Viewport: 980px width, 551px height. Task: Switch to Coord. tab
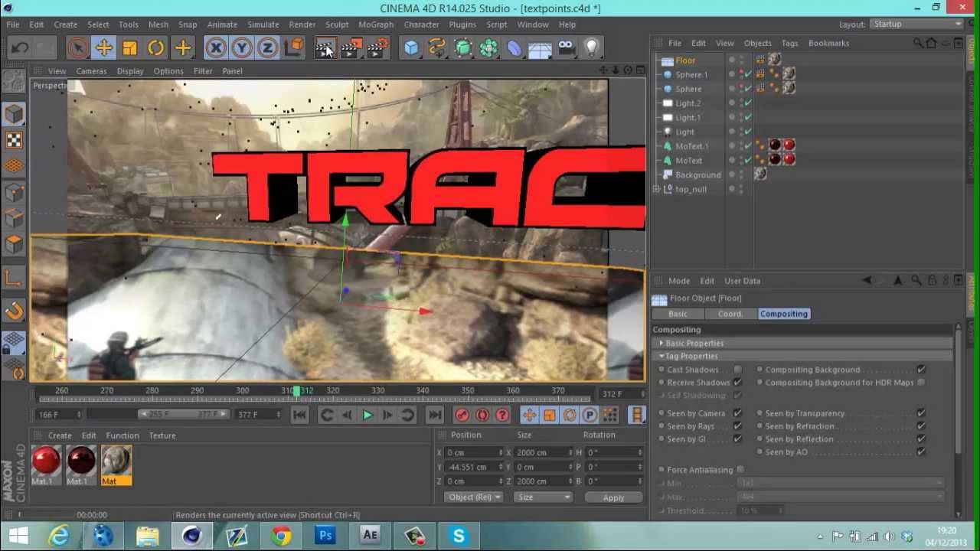point(730,314)
